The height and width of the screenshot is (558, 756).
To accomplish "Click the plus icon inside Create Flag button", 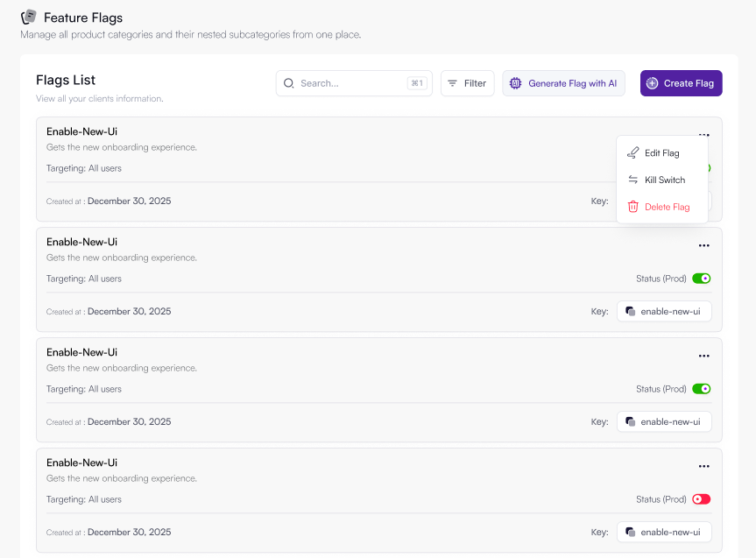I will pos(652,83).
